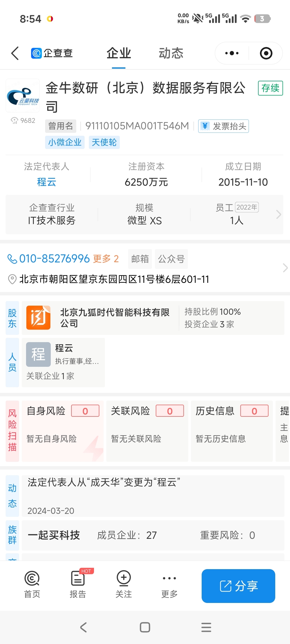Open 关联企业 1 家

click(50, 376)
